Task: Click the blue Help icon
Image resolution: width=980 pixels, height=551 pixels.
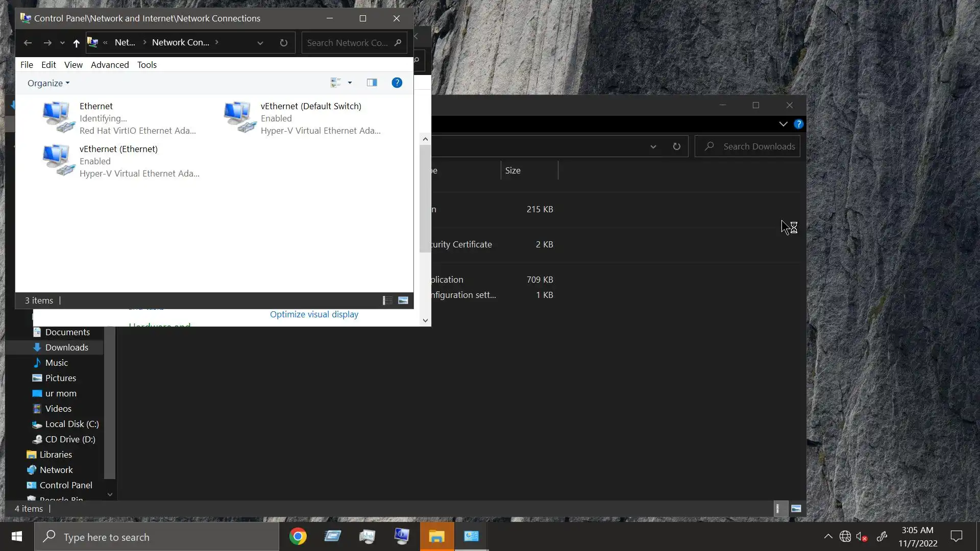Action: pyautogui.click(x=397, y=83)
